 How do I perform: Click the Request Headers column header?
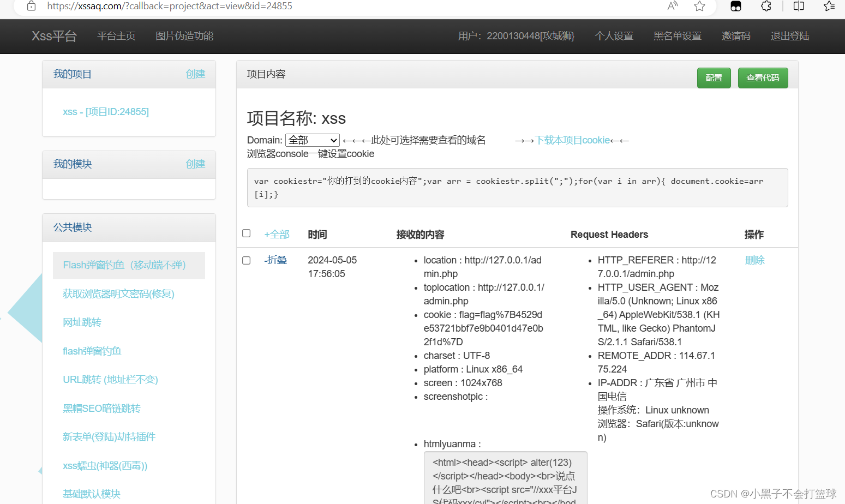609,235
